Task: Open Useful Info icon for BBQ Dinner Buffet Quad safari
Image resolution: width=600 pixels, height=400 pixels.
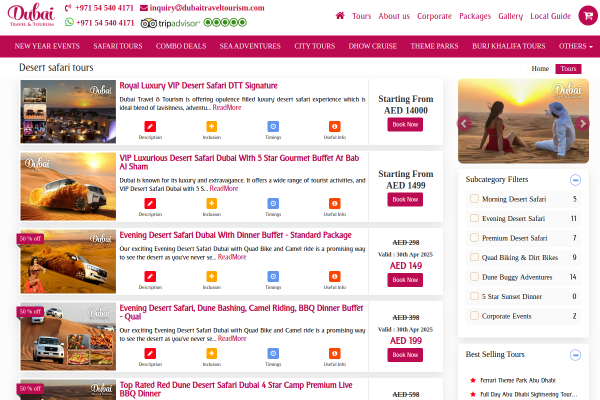Action: (x=334, y=353)
